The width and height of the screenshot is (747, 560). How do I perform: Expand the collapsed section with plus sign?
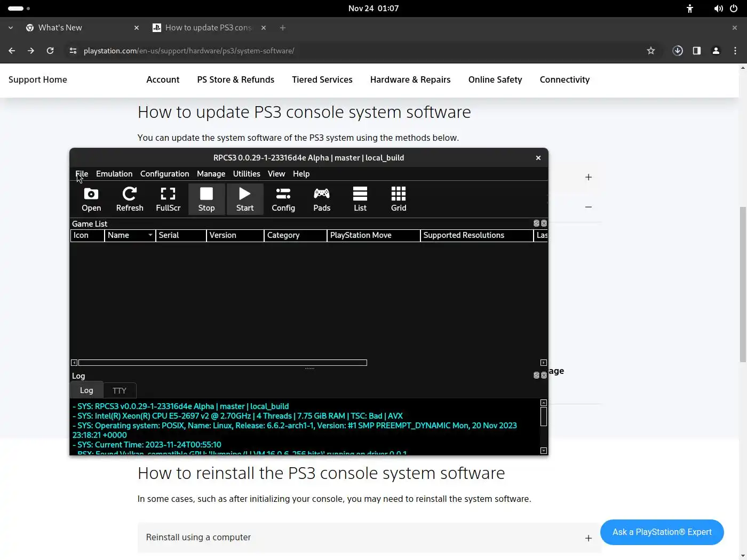(x=589, y=177)
